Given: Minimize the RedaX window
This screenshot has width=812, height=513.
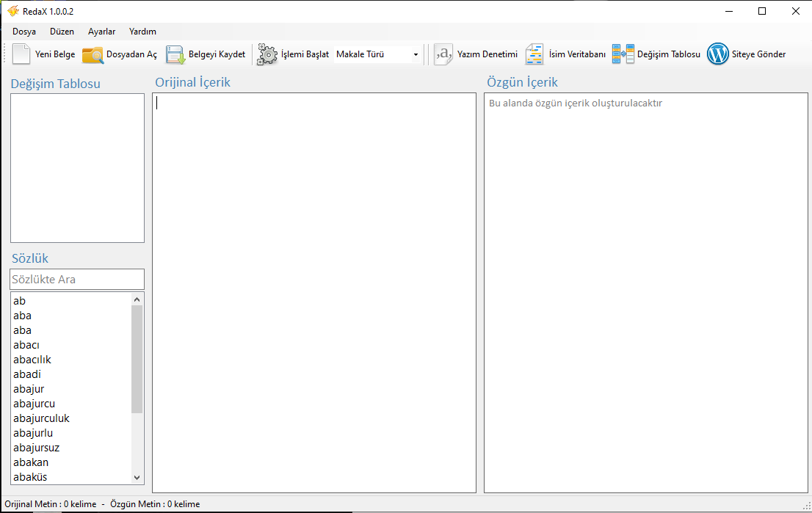Looking at the screenshot, I should coord(728,11).
